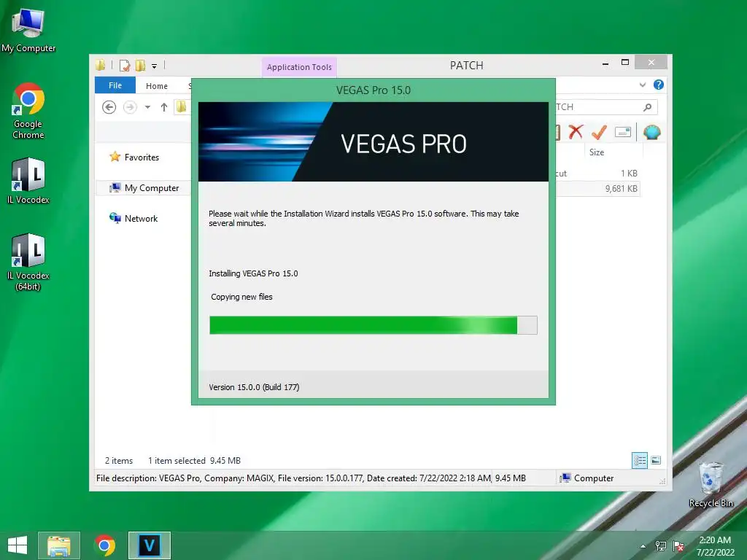This screenshot has width=747, height=560.
Task: Open the IL Vocodex desktop shortcut
Action: click(x=28, y=181)
